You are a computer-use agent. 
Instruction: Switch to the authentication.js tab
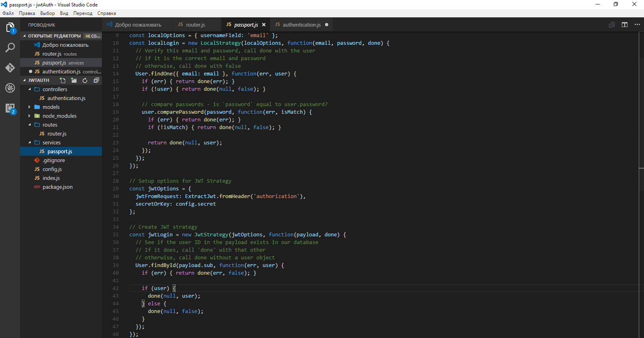[301, 25]
